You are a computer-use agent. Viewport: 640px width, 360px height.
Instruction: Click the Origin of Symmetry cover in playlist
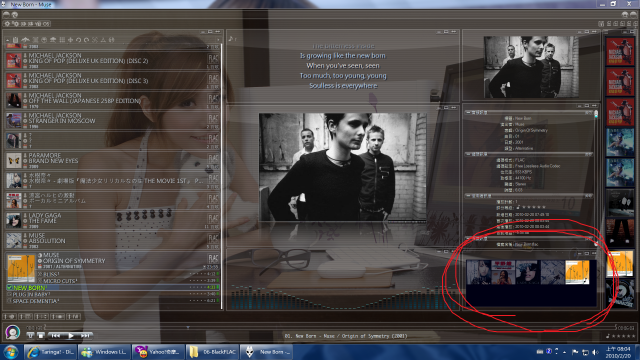click(x=21, y=269)
